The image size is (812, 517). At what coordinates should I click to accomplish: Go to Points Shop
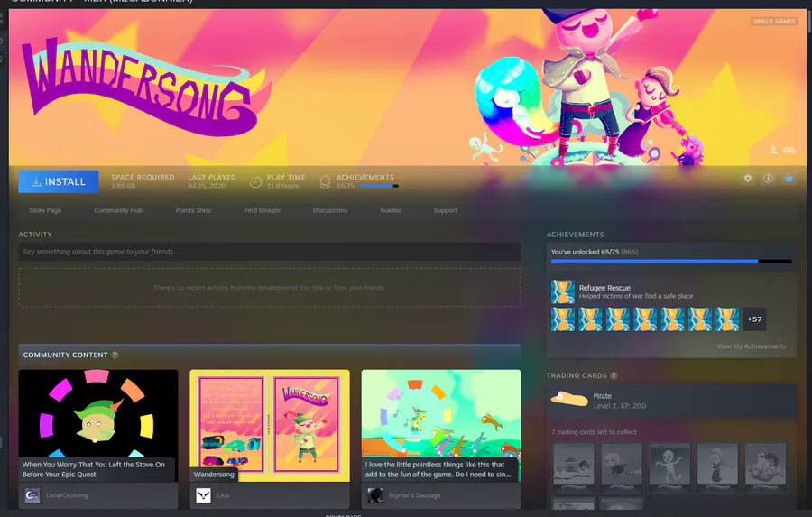point(193,210)
